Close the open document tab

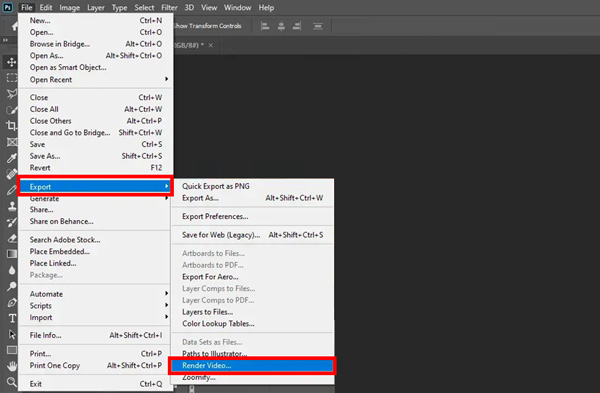[x=210, y=45]
